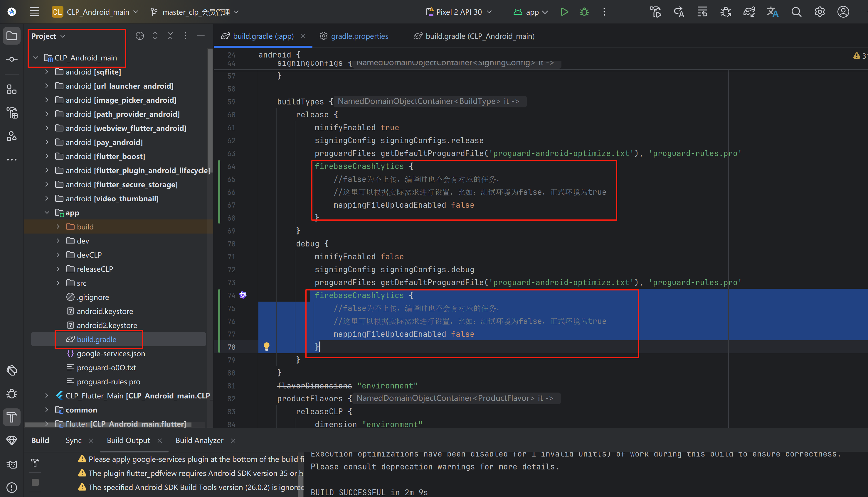Enable Select Opened File target in Project panel
This screenshot has height=497, width=868.
tap(139, 35)
